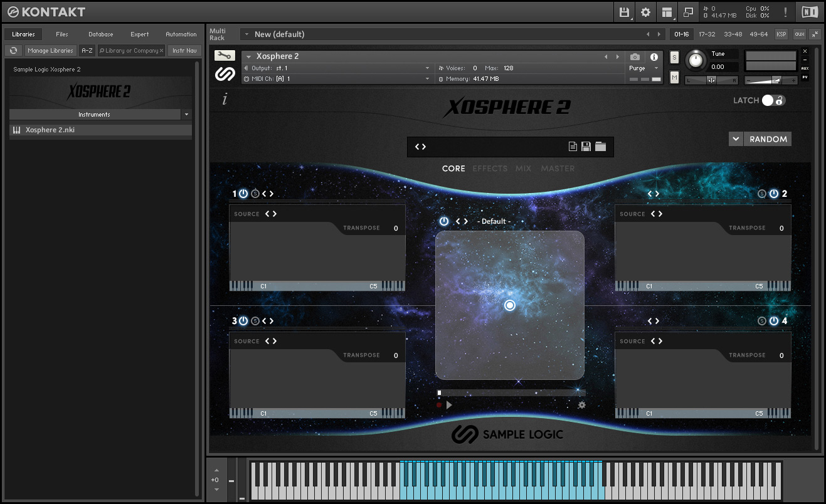The image size is (826, 504).
Task: Toggle the rack minimized view icon
Action: 688,12
